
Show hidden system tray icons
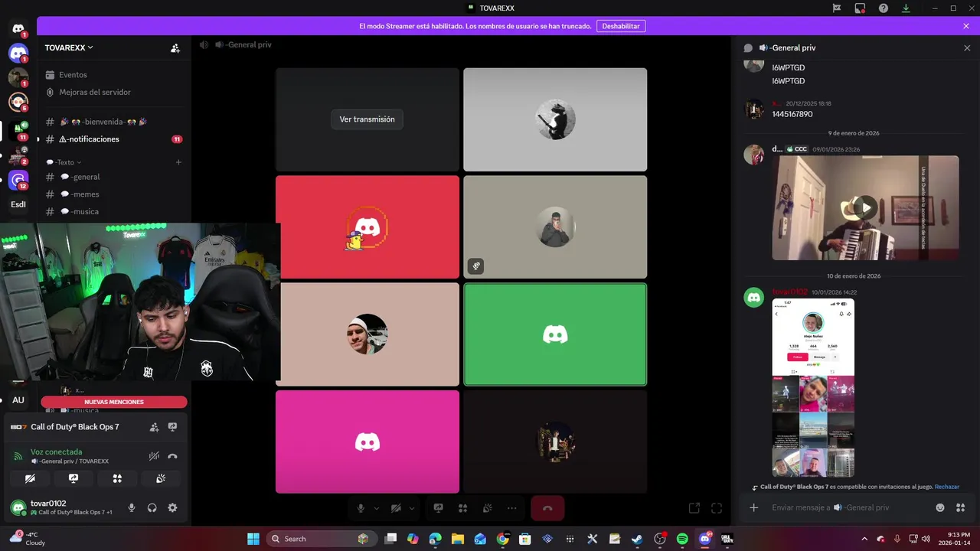coord(864,539)
